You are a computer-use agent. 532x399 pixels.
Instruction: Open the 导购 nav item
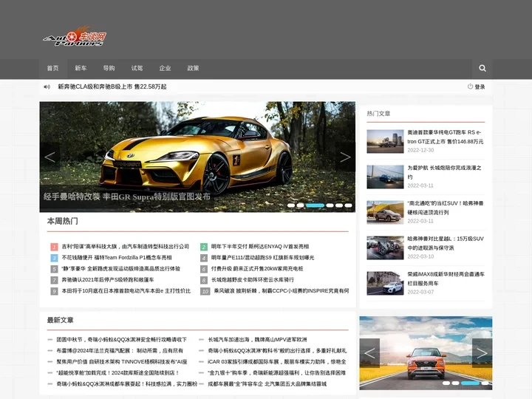pyautogui.click(x=109, y=68)
